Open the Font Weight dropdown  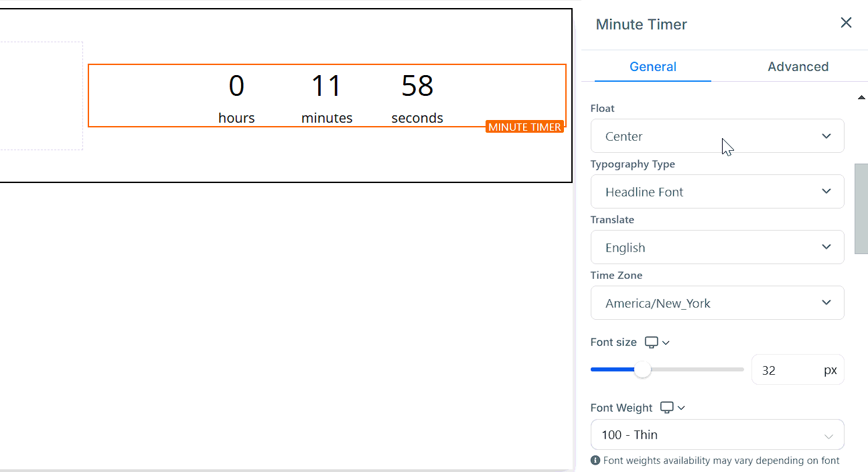[x=717, y=434]
